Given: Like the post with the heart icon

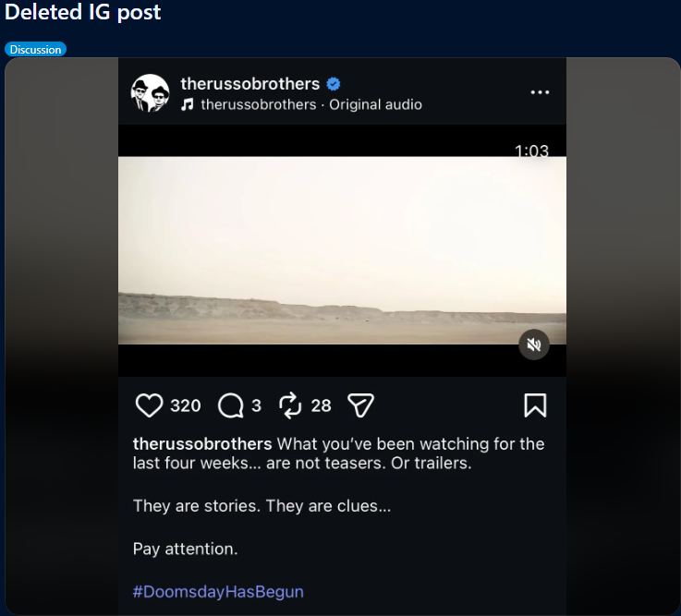Looking at the screenshot, I should click(x=149, y=405).
